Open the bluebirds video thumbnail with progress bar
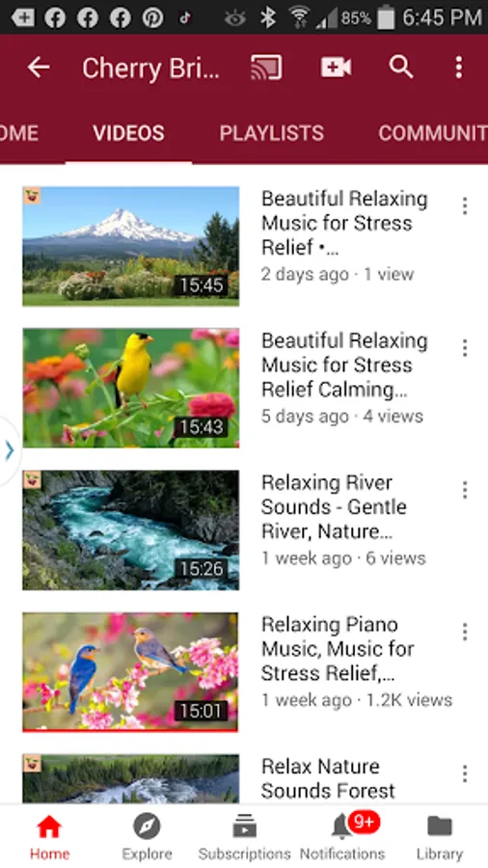 (130, 672)
